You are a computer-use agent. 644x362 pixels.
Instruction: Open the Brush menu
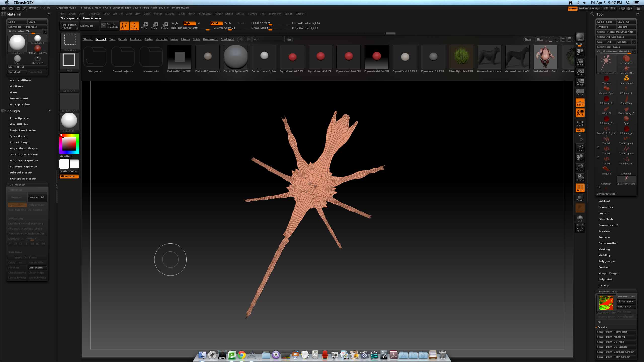(x=72, y=14)
